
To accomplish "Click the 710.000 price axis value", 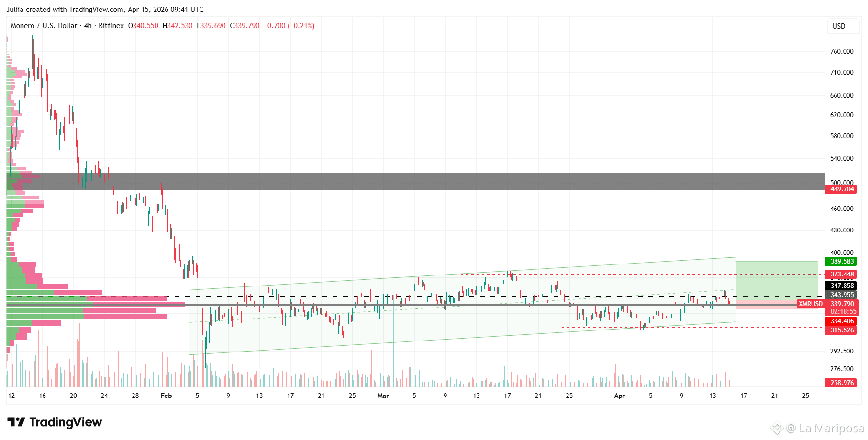I will (x=842, y=72).
